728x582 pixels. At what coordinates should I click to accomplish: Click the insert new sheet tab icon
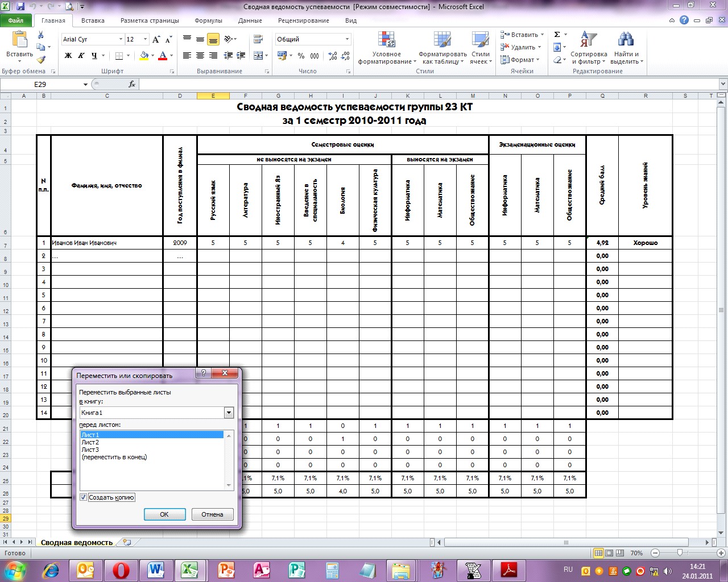coord(126,543)
